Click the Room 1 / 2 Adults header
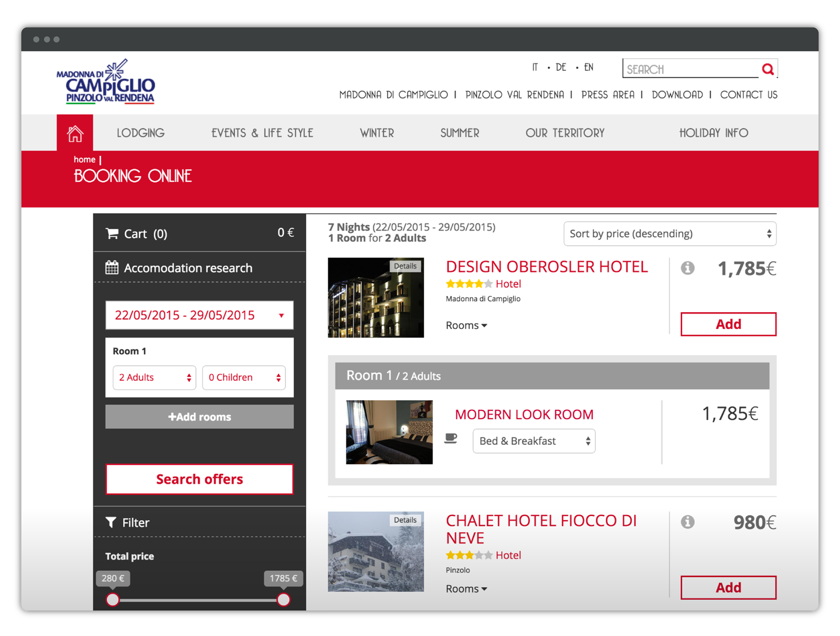Screen dimensions: 840x636 coord(552,376)
